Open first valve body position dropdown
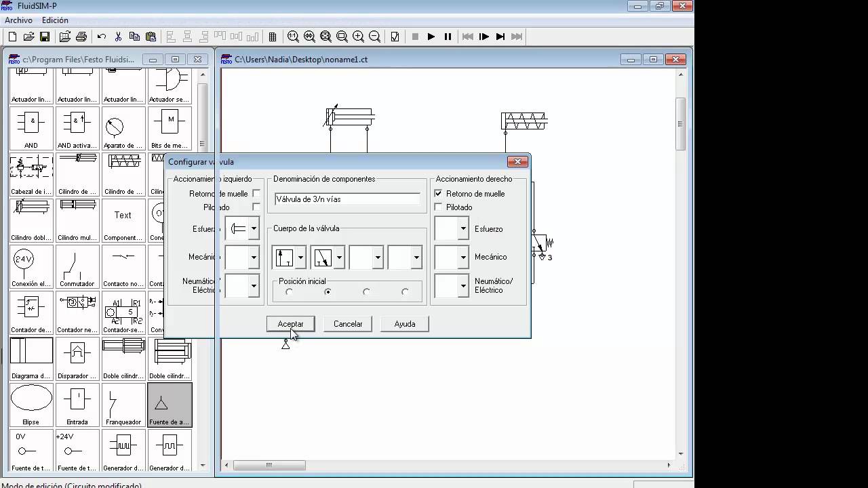868x488 pixels. click(x=301, y=257)
